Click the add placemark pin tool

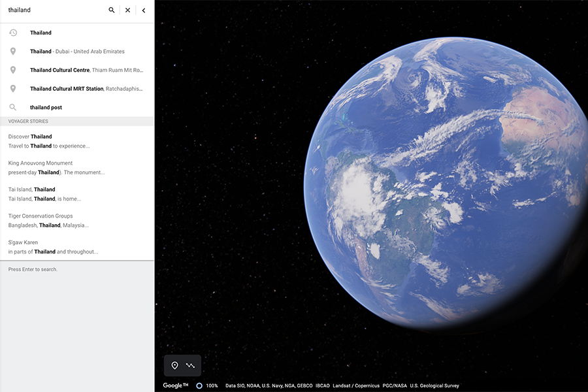(x=174, y=365)
